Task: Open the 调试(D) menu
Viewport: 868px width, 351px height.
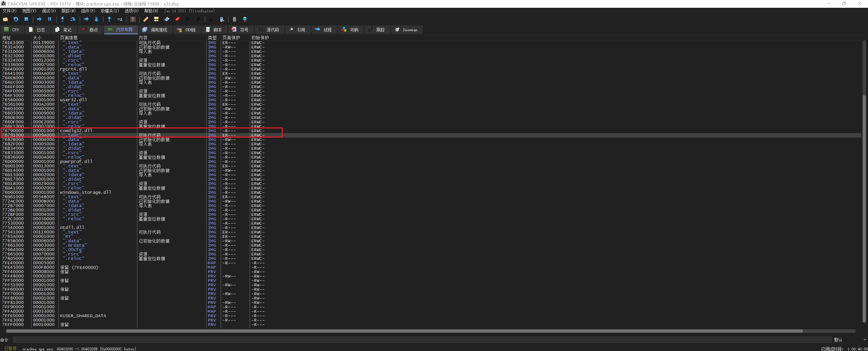Action: coord(49,11)
